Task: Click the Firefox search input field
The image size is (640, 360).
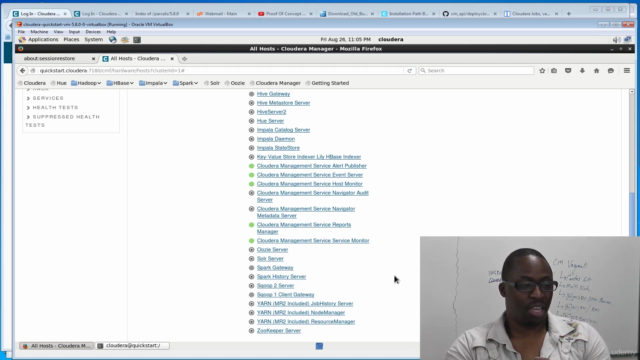Action: [x=476, y=71]
